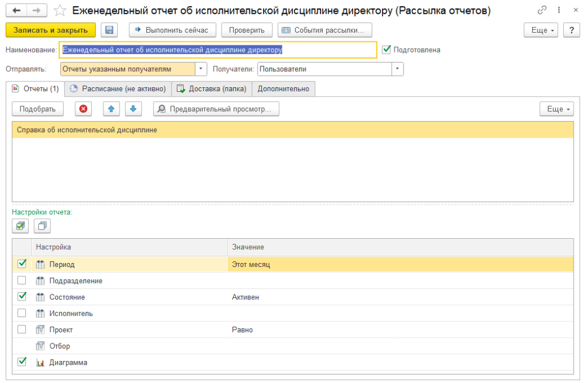The width and height of the screenshot is (588, 383).
Task: Open the Доставка (папка) tab
Action: (211, 89)
